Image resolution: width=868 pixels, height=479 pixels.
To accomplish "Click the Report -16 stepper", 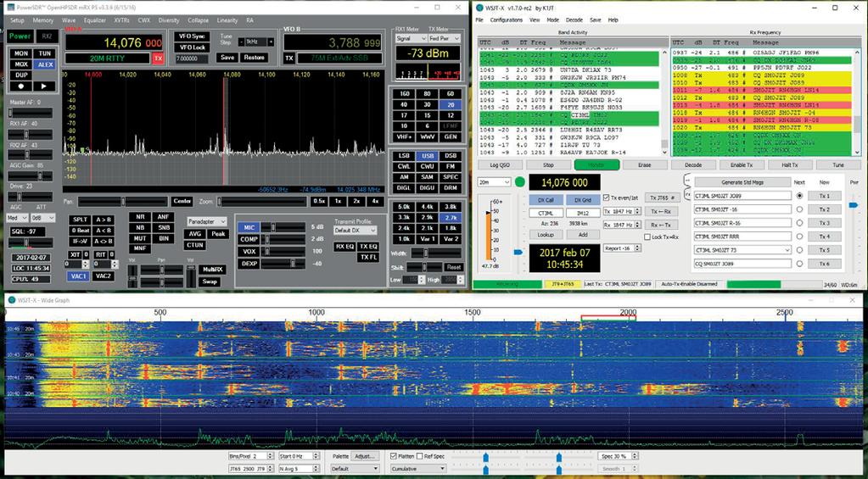I will click(x=622, y=248).
